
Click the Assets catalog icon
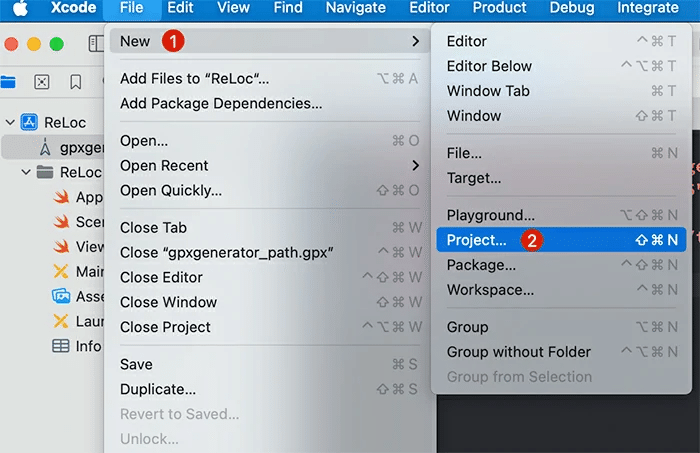point(61,296)
